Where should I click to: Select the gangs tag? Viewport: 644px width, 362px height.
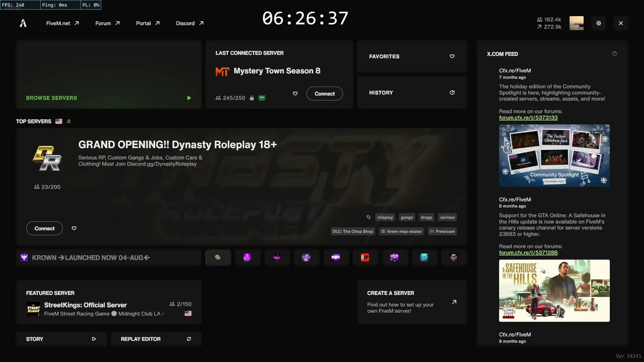[407, 217]
